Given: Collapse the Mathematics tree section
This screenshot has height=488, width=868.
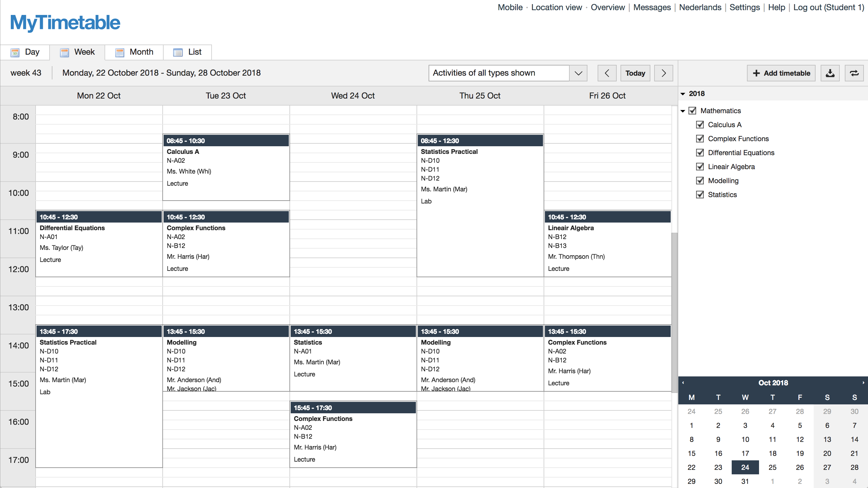Looking at the screenshot, I should [683, 111].
